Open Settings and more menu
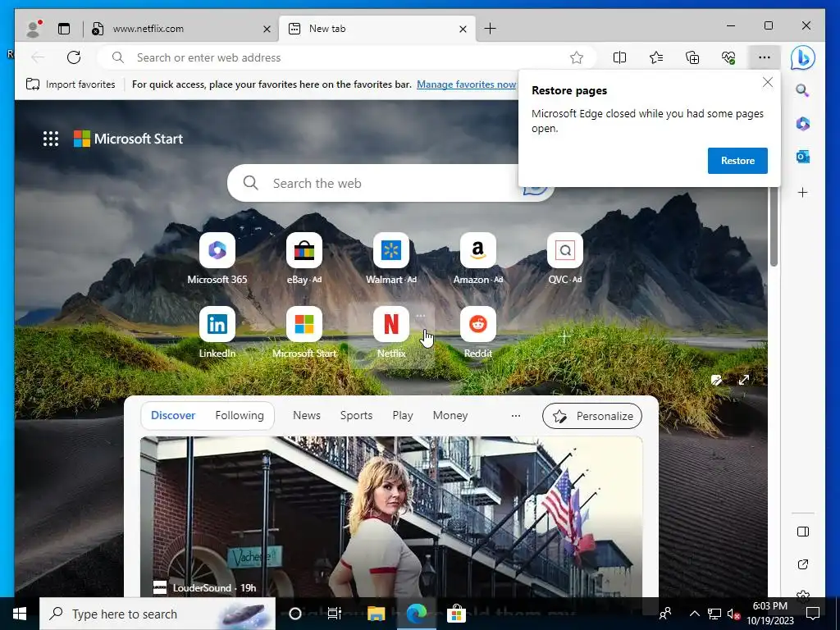Viewport: 840px width, 630px height. tap(765, 57)
